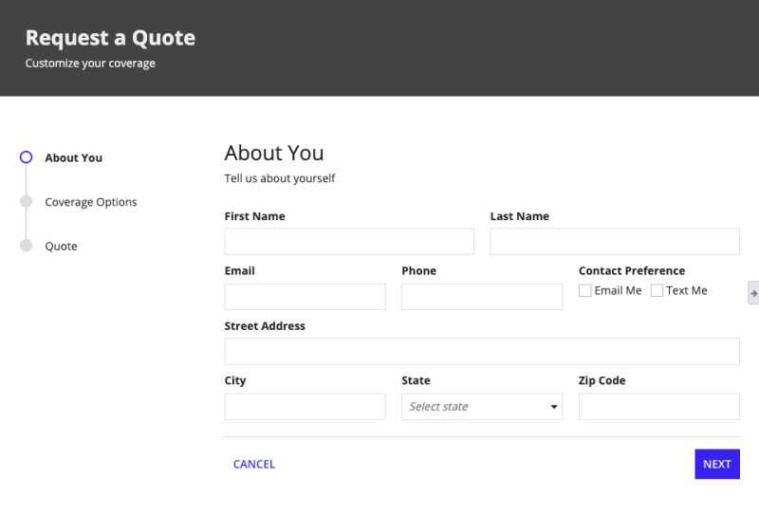Image resolution: width=759 pixels, height=532 pixels.
Task: Focus the Street Address input
Action: (482, 351)
